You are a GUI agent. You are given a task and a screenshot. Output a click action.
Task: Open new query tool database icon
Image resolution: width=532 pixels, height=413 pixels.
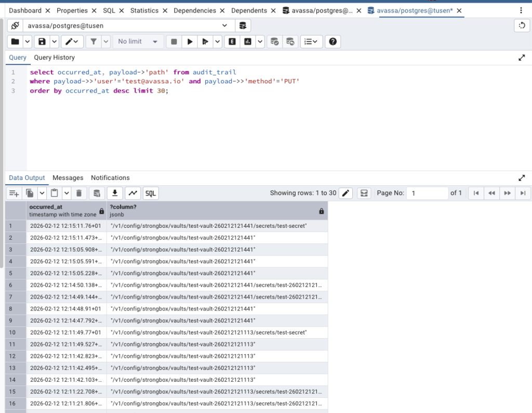[243, 25]
